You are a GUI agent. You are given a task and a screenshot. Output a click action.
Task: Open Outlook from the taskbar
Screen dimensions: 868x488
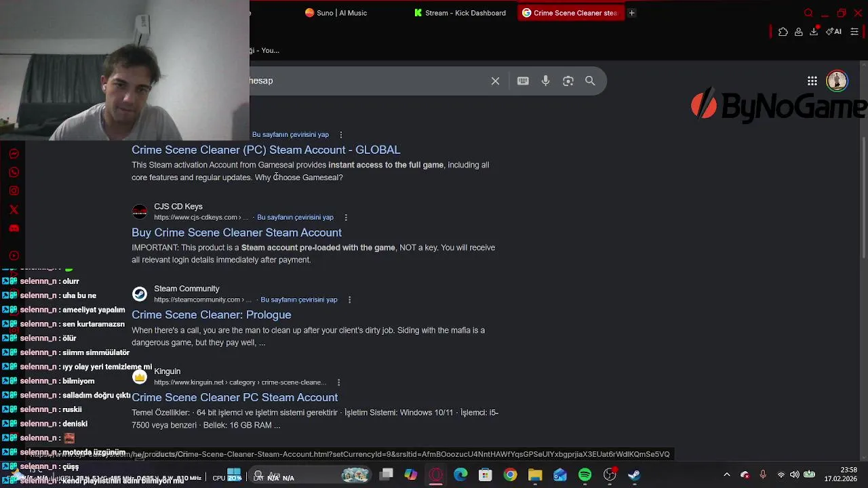point(559,474)
